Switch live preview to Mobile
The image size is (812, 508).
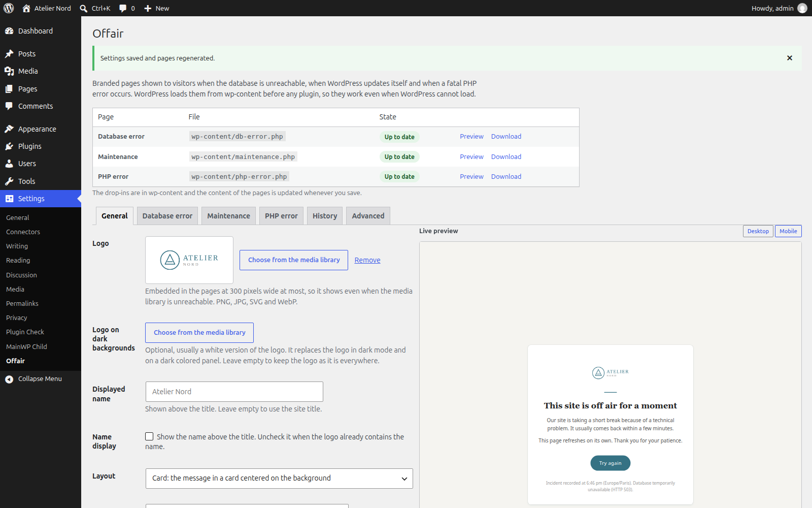click(788, 231)
